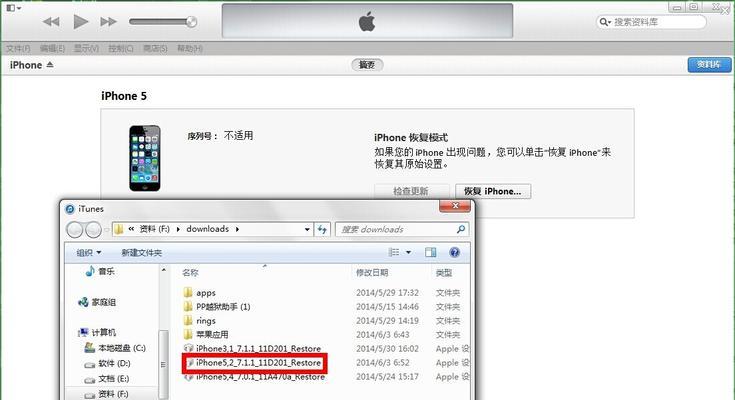735x400 pixels.
Task: Open the 控制(C) menu
Action: click(121, 48)
